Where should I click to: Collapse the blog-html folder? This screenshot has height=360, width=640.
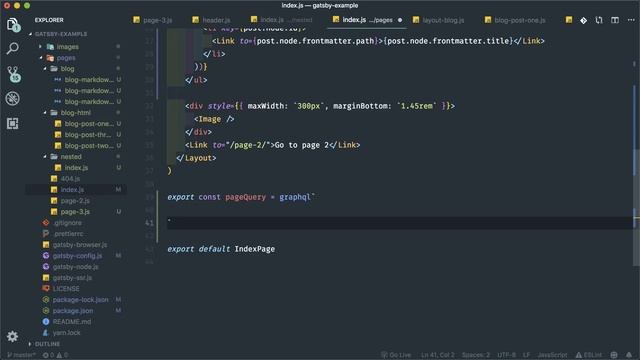[x=76, y=113]
